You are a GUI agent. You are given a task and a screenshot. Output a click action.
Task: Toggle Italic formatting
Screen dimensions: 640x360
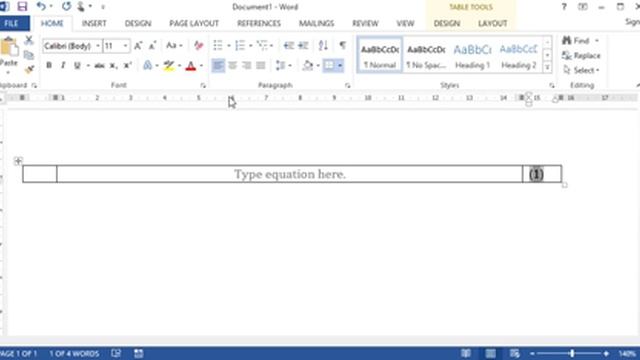(63, 65)
